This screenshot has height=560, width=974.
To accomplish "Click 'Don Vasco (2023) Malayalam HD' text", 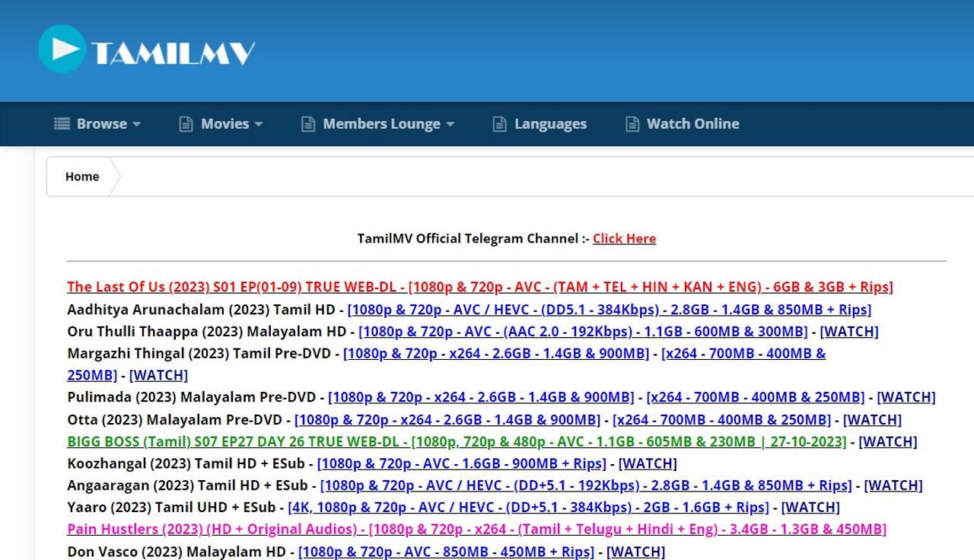I will (x=177, y=552).
